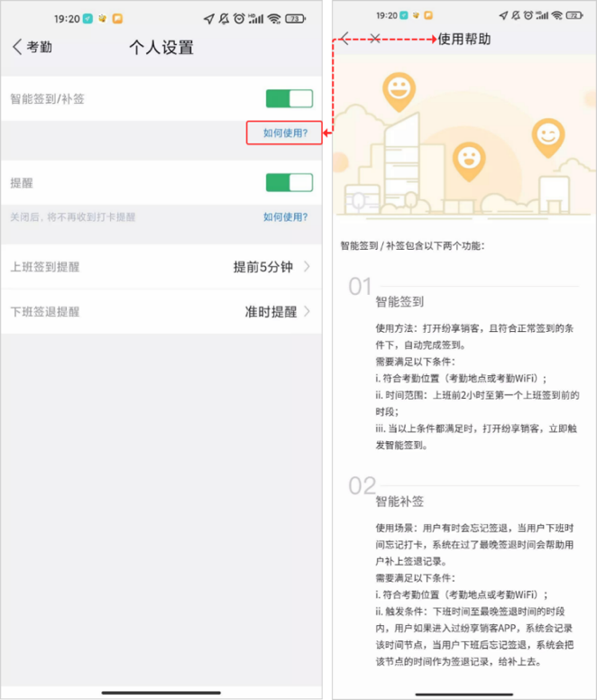Image resolution: width=597 pixels, height=700 pixels.
Task: Tap the location arrow in left status bar
Action: [209, 19]
